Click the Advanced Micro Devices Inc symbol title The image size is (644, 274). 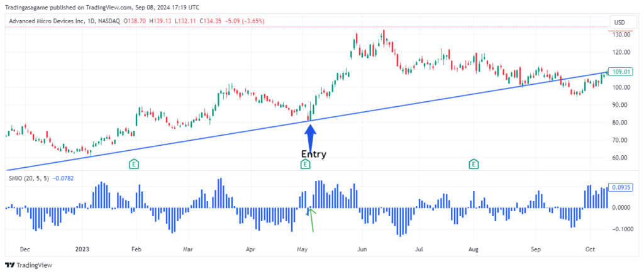click(47, 22)
